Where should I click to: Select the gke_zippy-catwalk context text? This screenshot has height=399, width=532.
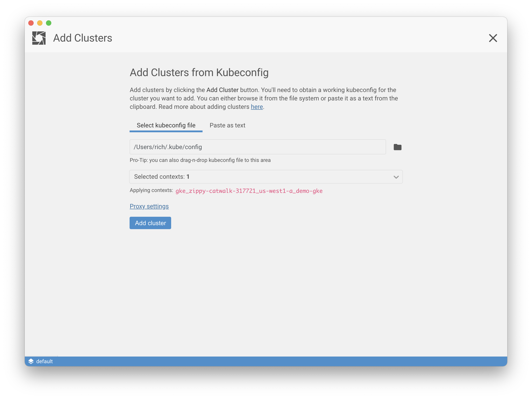pyautogui.click(x=249, y=191)
